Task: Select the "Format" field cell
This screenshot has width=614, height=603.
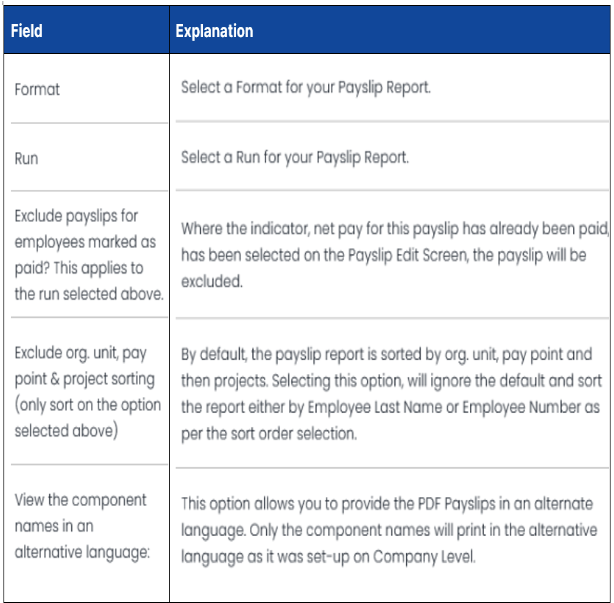Action: [x=37, y=89]
